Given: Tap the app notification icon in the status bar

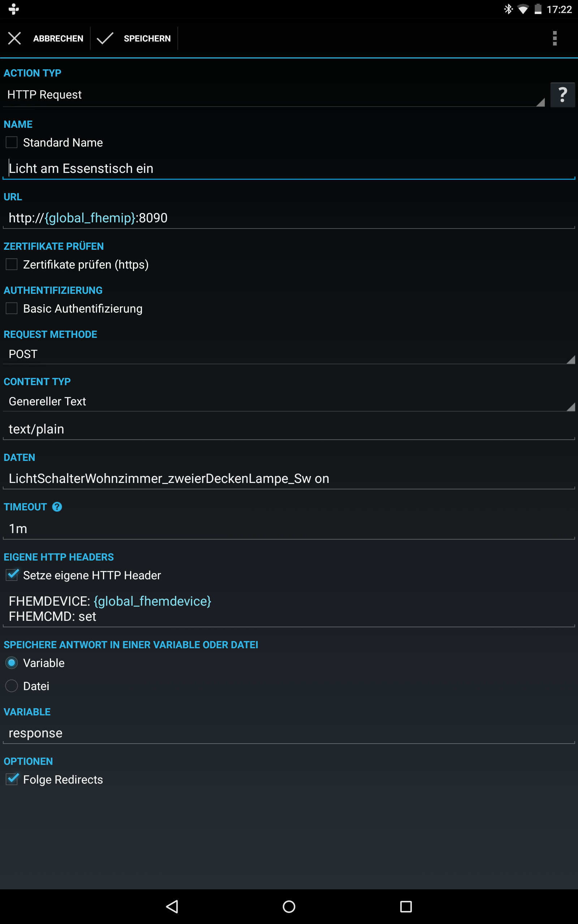Looking at the screenshot, I should tap(14, 9).
